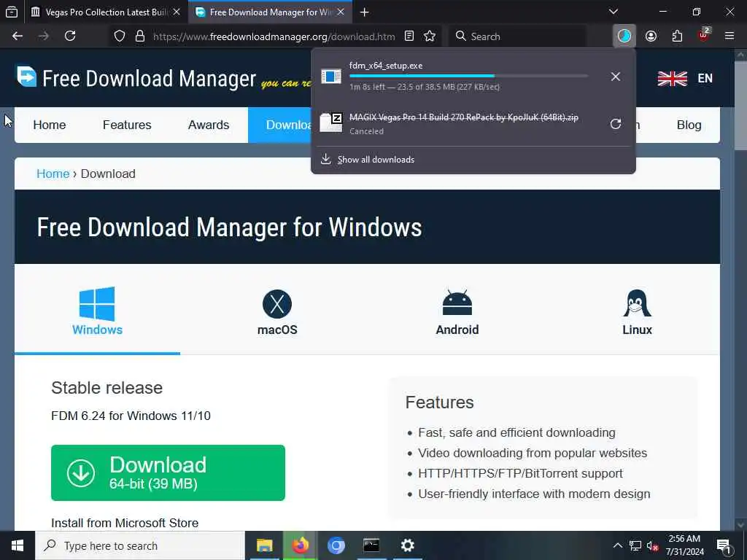Change language via the EN flag selector
The image size is (747, 560).
pos(685,78)
